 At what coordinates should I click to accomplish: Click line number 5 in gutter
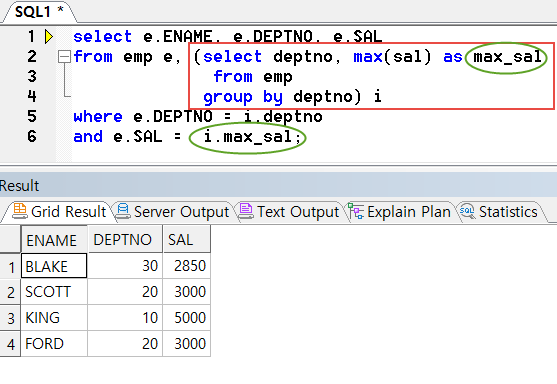pyautogui.click(x=32, y=117)
